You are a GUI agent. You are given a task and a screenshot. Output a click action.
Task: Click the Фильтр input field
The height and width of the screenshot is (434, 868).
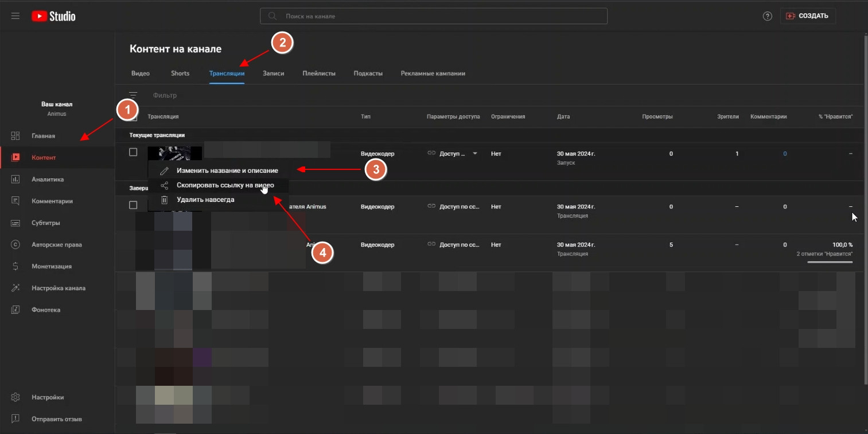165,95
